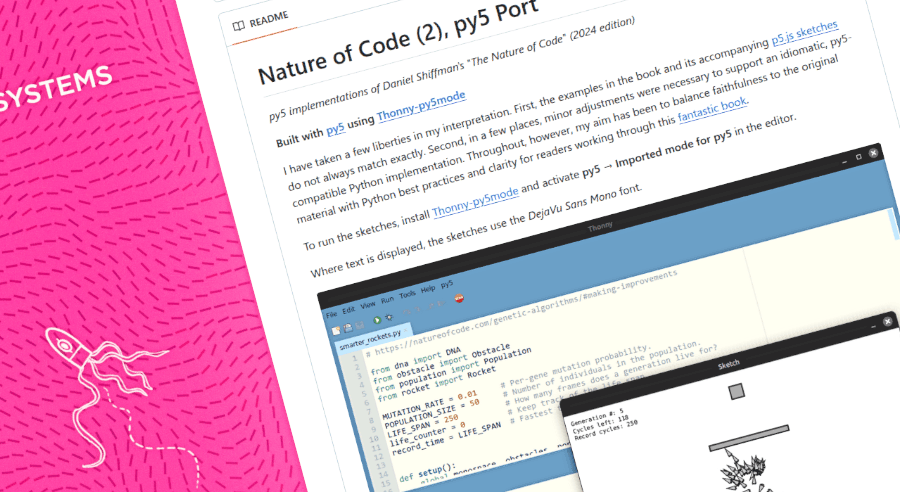
Task: Open the Edit menu in Thonny
Action: [x=348, y=310]
